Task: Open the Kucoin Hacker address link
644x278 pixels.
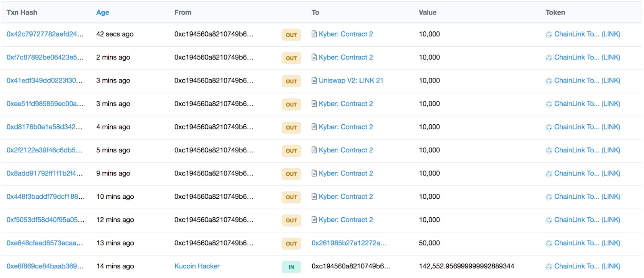Action: [197, 266]
